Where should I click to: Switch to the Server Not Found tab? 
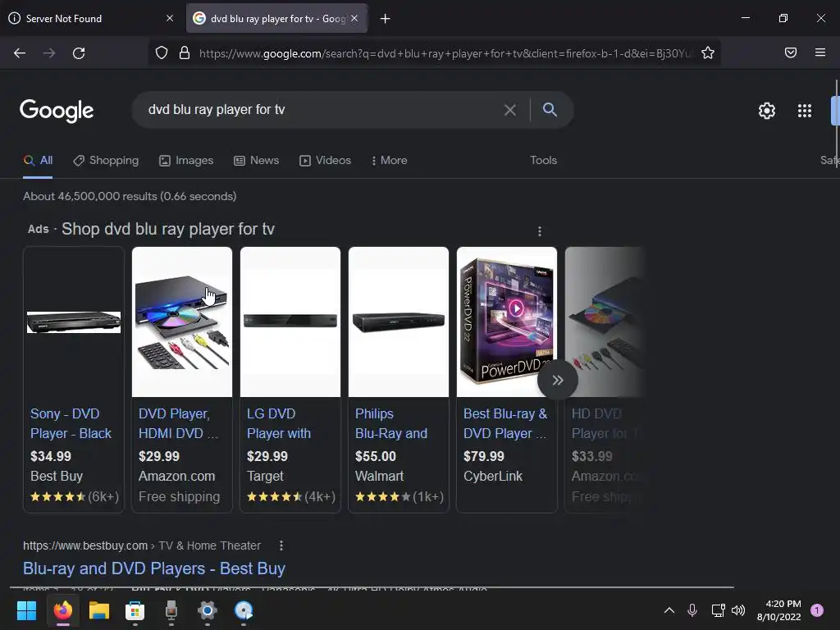91,18
